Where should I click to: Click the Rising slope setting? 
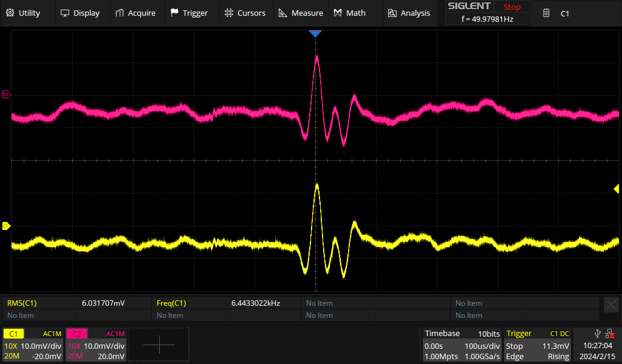click(x=559, y=357)
